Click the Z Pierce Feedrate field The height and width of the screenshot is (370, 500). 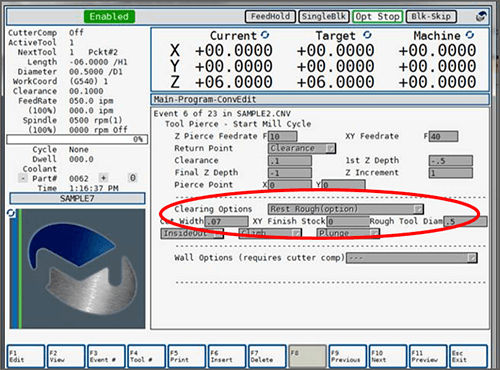point(282,136)
